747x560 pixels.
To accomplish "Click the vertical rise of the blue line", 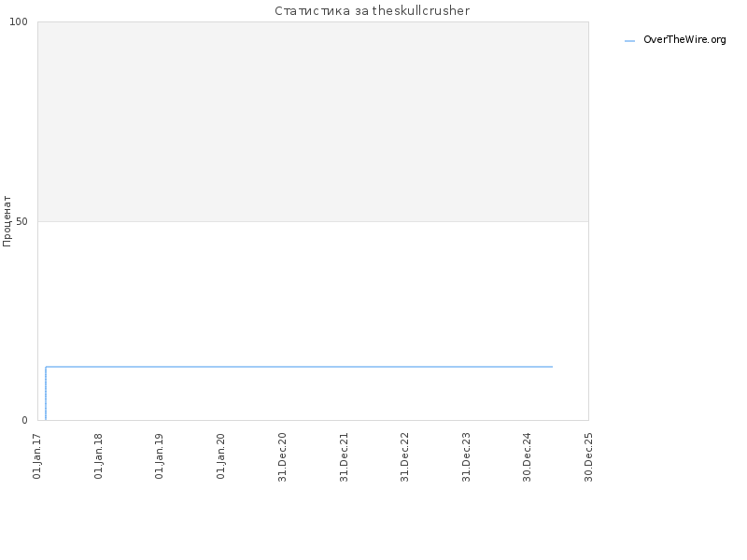I will tap(46, 393).
